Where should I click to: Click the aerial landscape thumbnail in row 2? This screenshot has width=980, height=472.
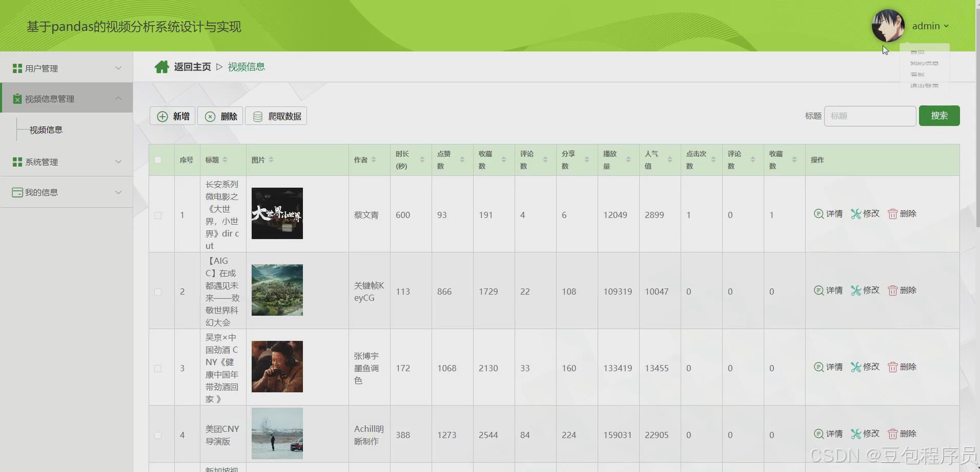(277, 290)
